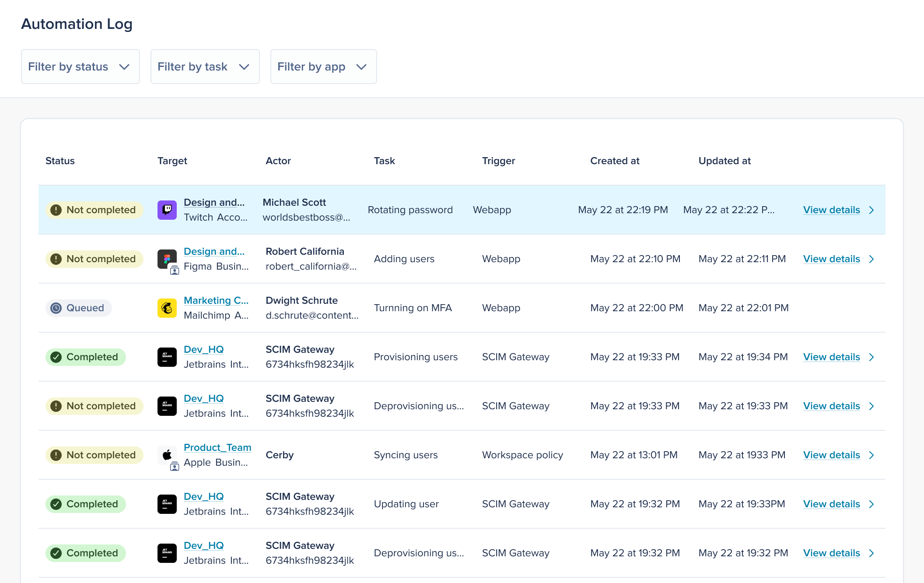Click the Mailchimp app icon

click(167, 308)
